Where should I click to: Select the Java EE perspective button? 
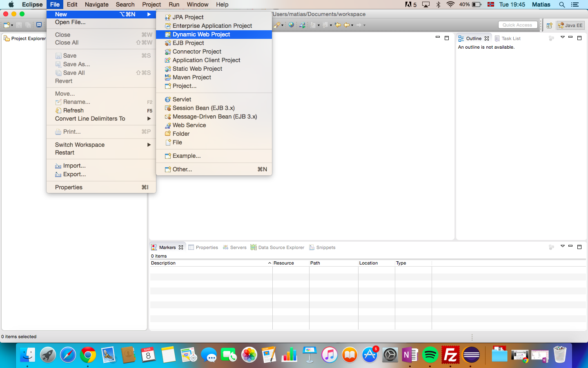click(570, 25)
